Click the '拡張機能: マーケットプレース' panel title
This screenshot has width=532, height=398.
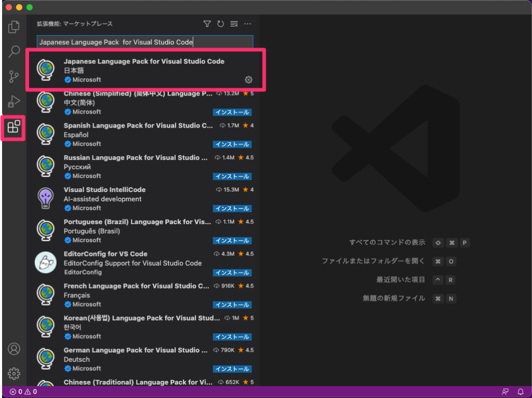coord(75,24)
